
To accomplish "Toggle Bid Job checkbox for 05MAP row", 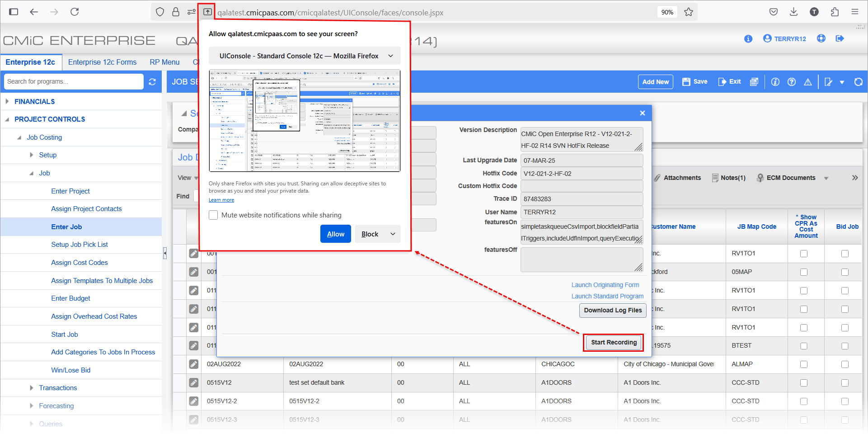I will click(845, 272).
